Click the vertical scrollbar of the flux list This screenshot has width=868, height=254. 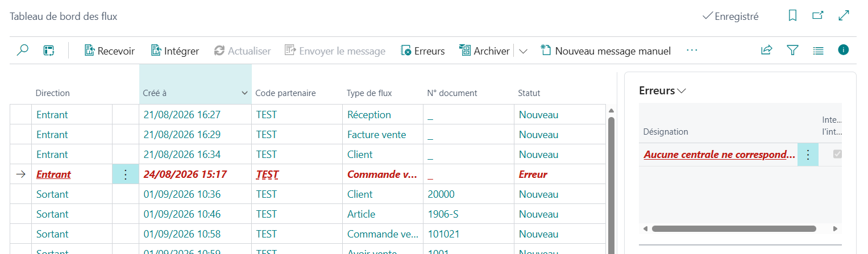pyautogui.click(x=612, y=185)
